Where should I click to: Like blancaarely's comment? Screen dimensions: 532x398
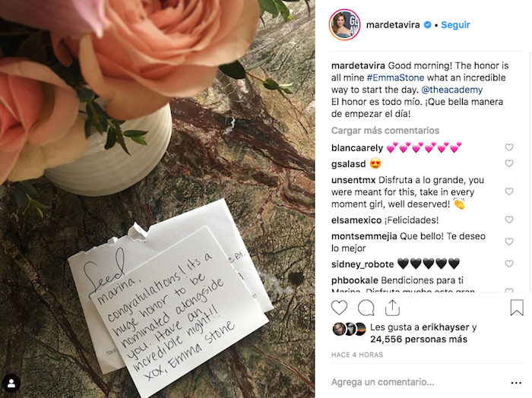pos(509,147)
